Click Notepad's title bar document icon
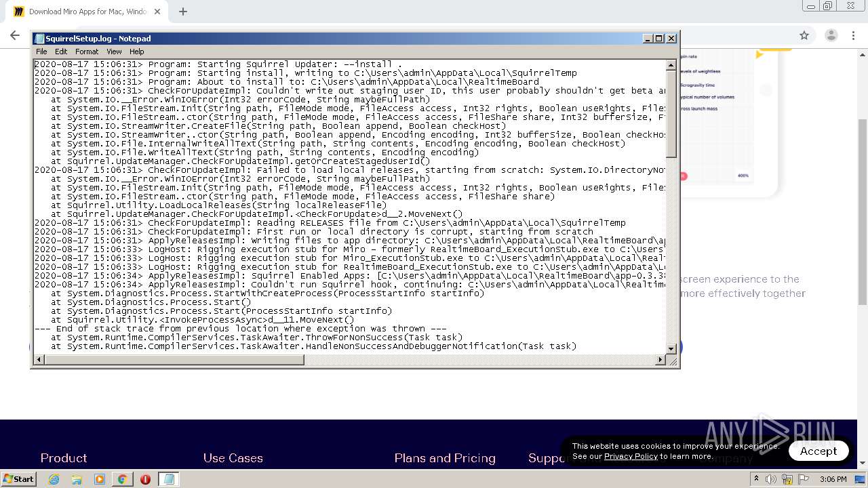868x488 pixels. (x=39, y=39)
